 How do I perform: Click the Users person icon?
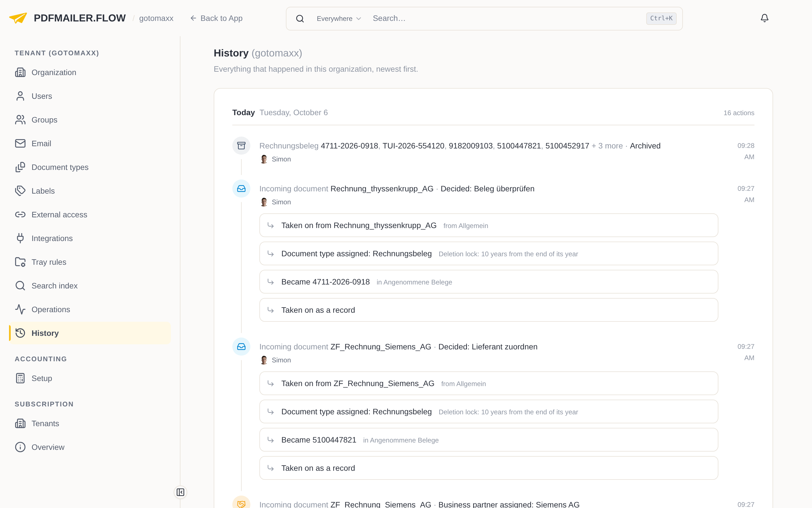point(20,96)
